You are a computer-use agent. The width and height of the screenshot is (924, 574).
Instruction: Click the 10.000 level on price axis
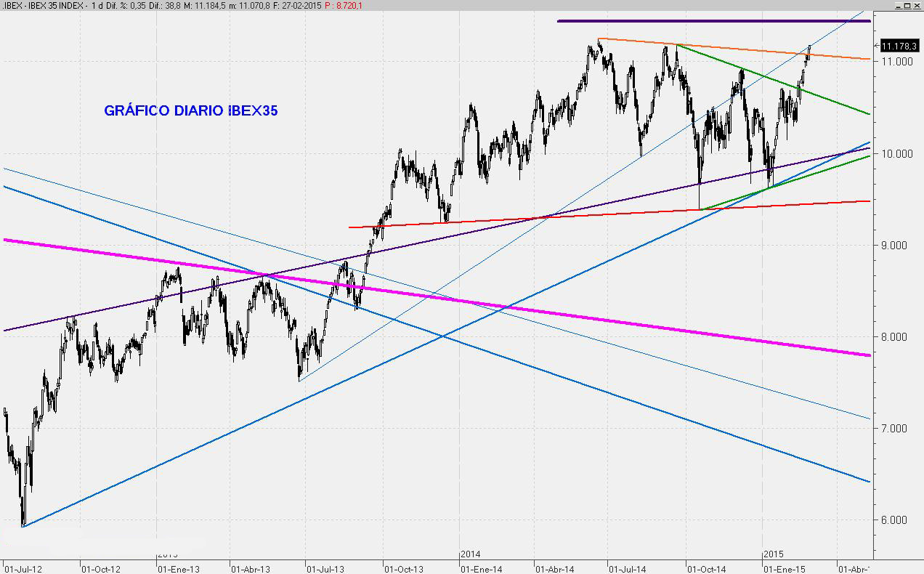pyautogui.click(x=897, y=153)
